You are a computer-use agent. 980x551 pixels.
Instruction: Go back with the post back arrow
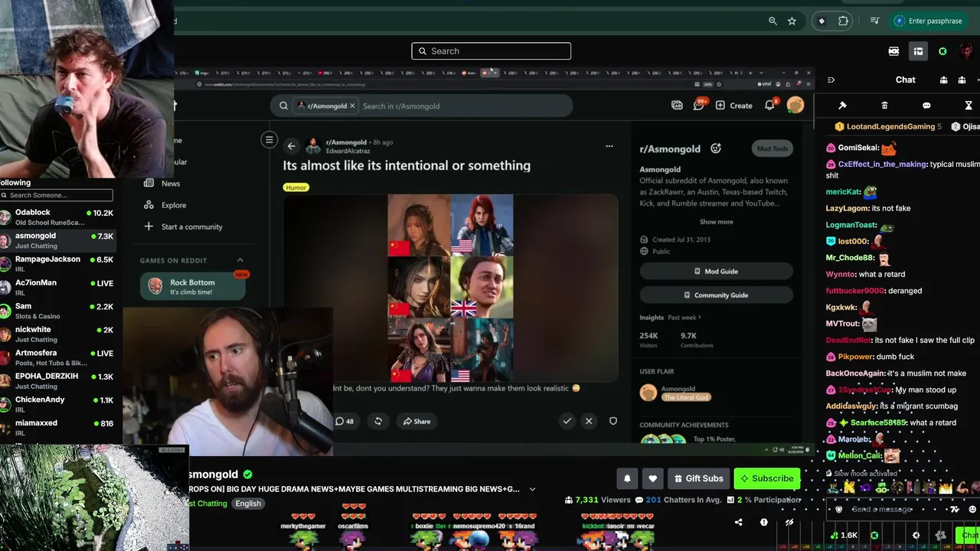click(291, 145)
